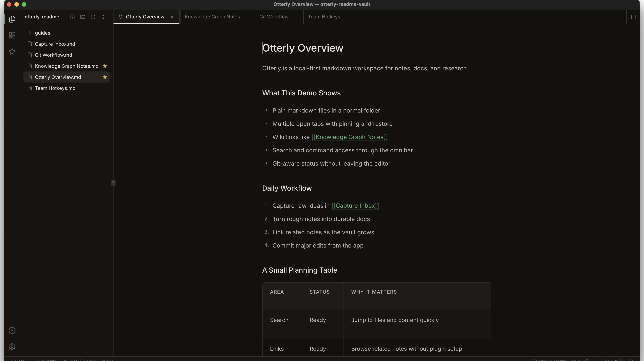Screen dimensions: 644x361
Task: Open the starred notes panel icon
Action: [x=12, y=52]
